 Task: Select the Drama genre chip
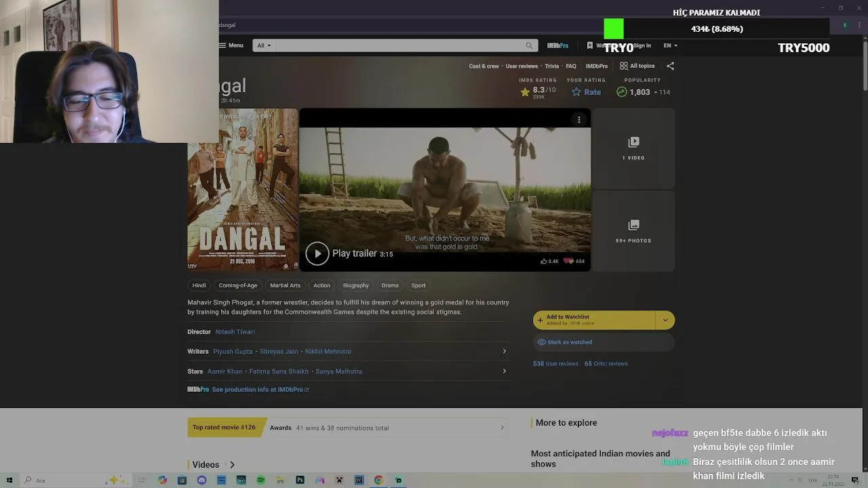point(390,285)
